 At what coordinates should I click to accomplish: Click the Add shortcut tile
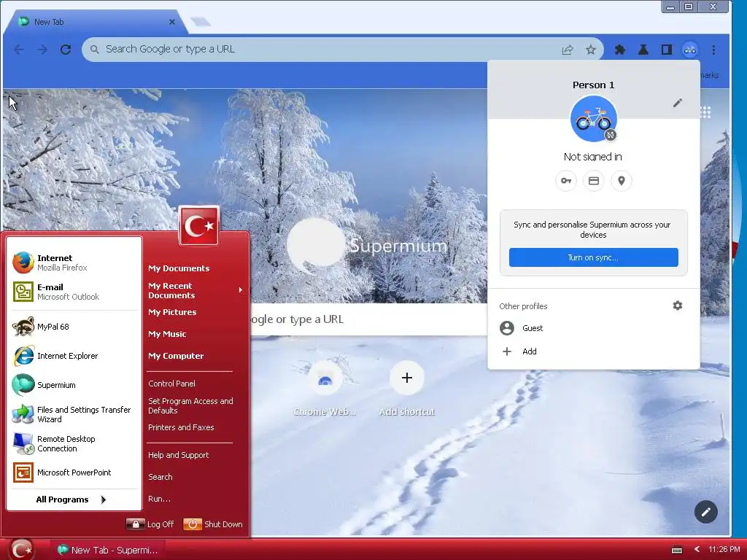[407, 389]
